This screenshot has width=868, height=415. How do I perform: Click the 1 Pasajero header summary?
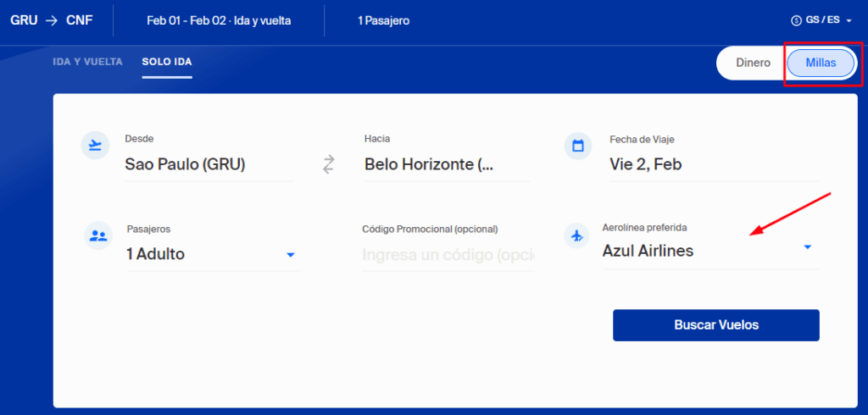pos(383,20)
